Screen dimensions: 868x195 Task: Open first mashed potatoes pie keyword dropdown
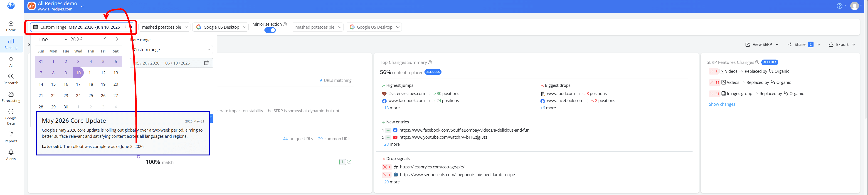(x=164, y=27)
